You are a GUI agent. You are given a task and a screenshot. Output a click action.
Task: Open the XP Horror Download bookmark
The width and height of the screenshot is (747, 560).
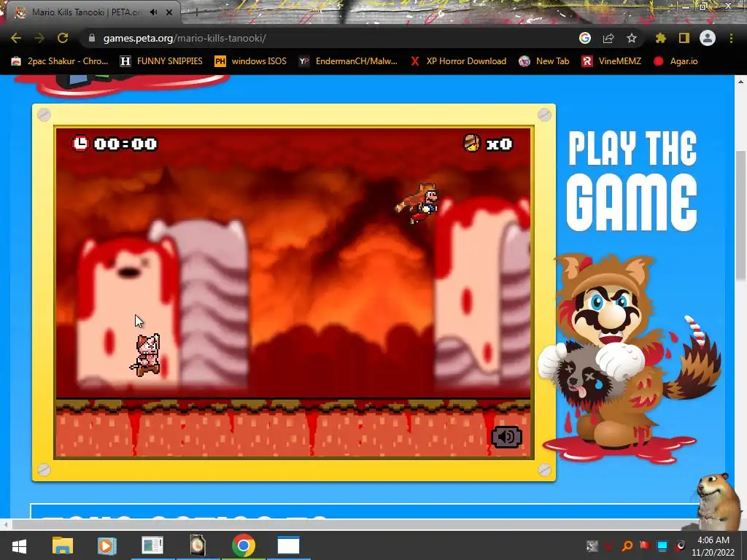pyautogui.click(x=458, y=61)
